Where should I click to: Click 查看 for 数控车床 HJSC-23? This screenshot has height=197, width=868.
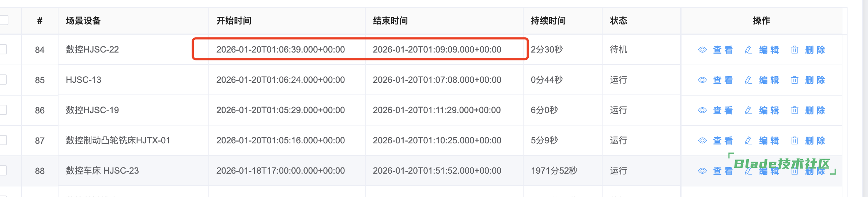click(723, 171)
